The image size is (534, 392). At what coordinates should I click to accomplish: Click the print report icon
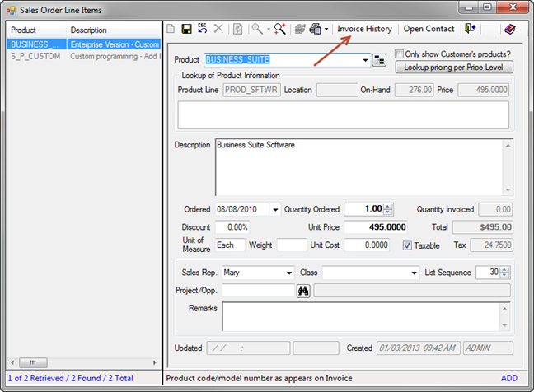click(x=315, y=29)
